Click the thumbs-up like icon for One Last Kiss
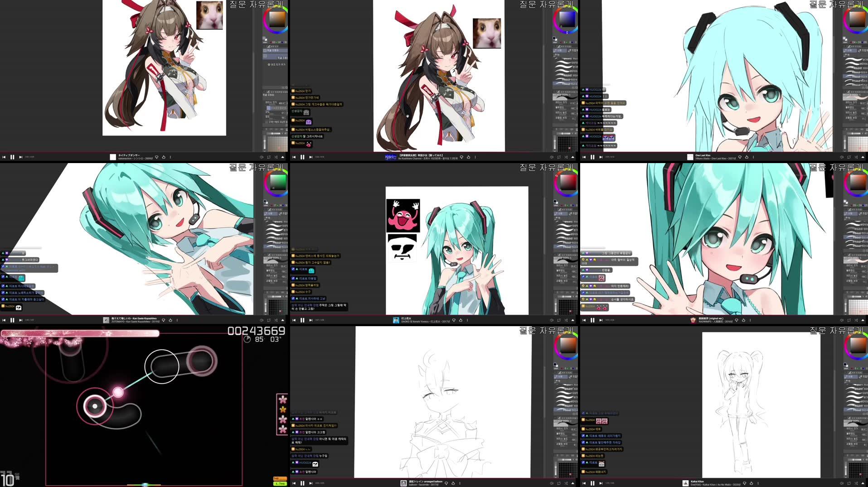 747,156
